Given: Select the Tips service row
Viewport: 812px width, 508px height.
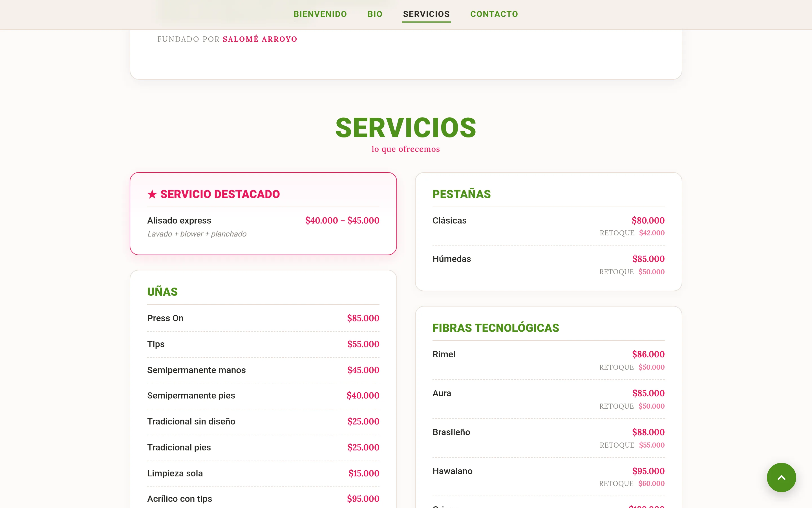Looking at the screenshot, I should [x=263, y=344].
